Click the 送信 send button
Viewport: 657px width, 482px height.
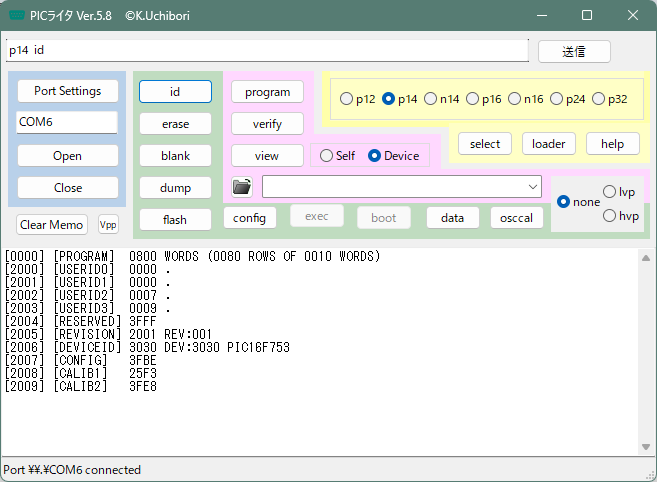pyautogui.click(x=573, y=51)
